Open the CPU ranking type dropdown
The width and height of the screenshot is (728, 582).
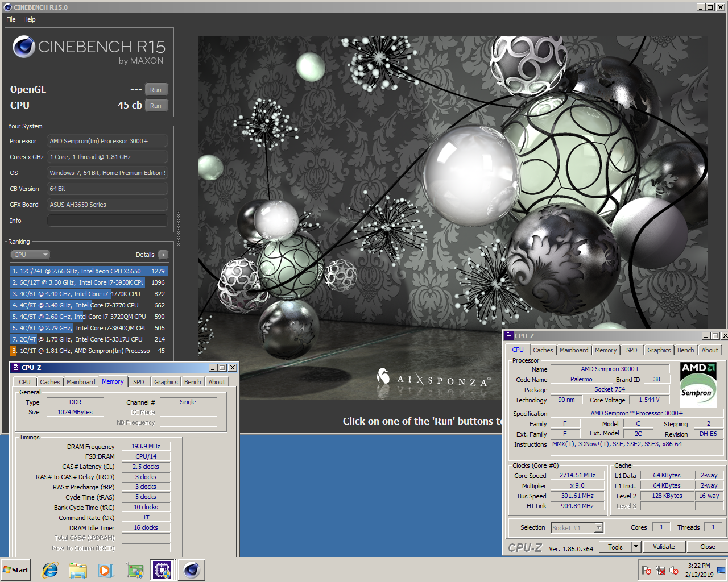pos(30,255)
